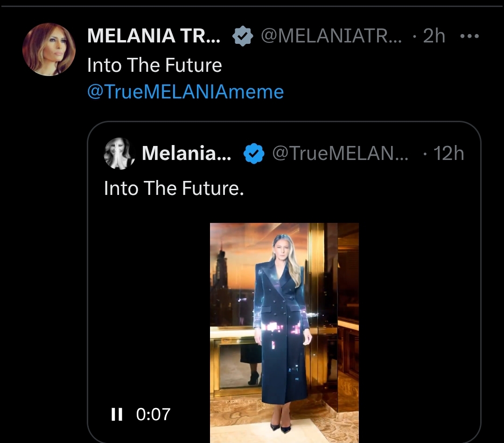The width and height of the screenshot is (504, 443).
Task: Open the @MELANIATR... handle
Action: click(x=331, y=36)
